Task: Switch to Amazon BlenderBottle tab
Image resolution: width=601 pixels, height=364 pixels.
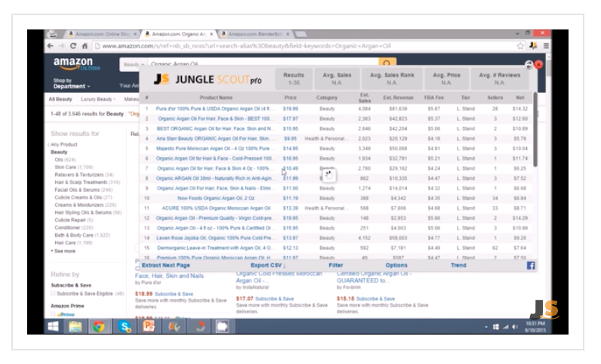Action: (254, 34)
